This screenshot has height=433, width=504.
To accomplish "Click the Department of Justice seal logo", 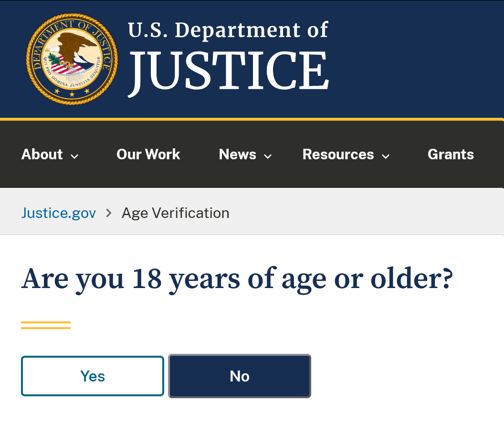I will click(x=72, y=59).
